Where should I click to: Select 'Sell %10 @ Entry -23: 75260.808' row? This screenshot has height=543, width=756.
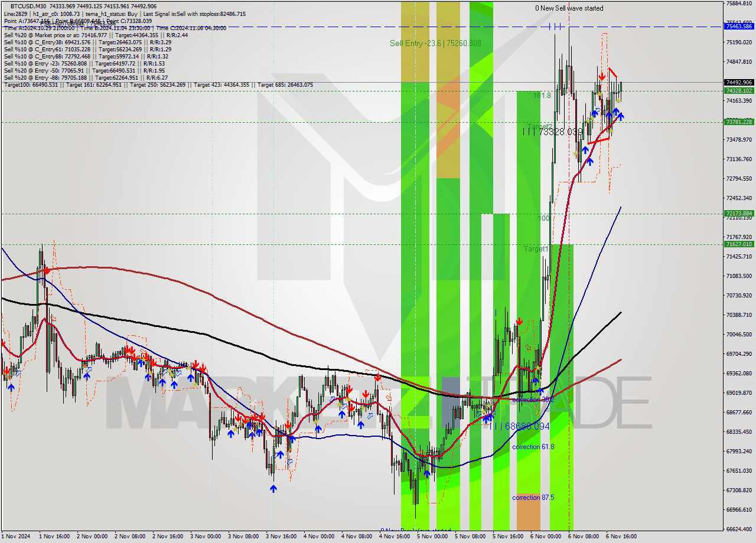pos(84,64)
